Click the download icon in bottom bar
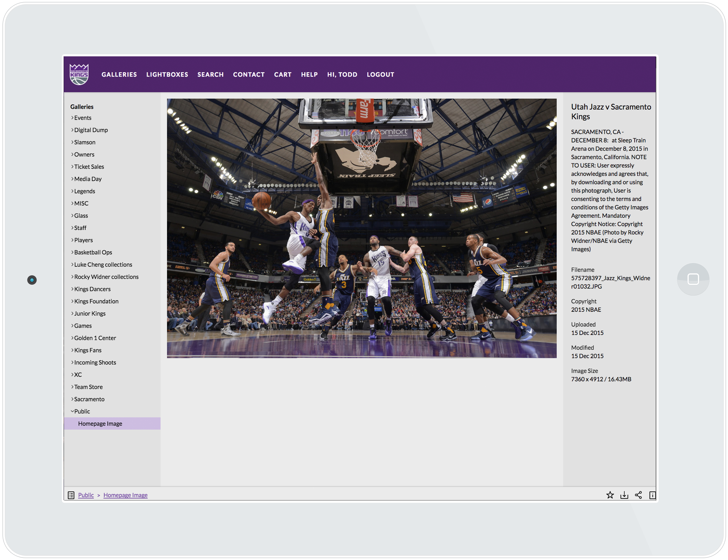This screenshot has height=560, width=728. (x=624, y=495)
